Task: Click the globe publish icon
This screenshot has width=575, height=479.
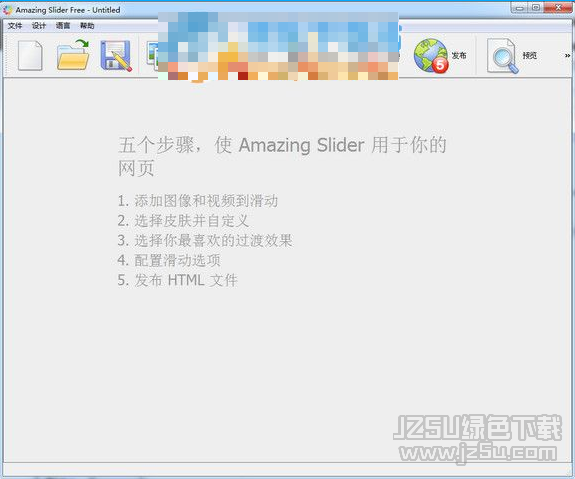Action: coord(431,55)
